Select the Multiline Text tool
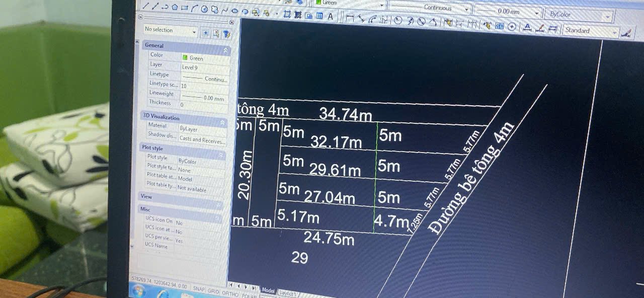Image resolution: width=644 pixels, height=298 pixels. pos(330,15)
